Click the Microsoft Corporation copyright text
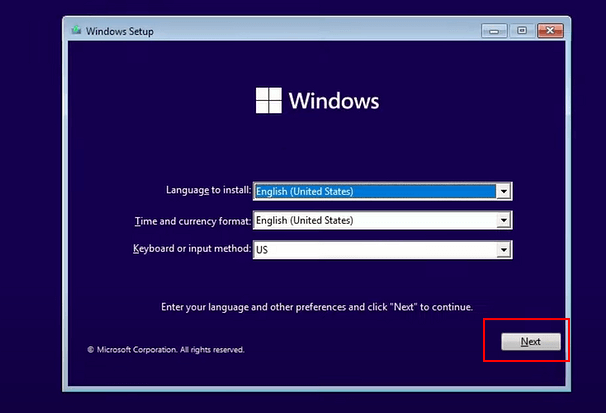 (x=166, y=350)
